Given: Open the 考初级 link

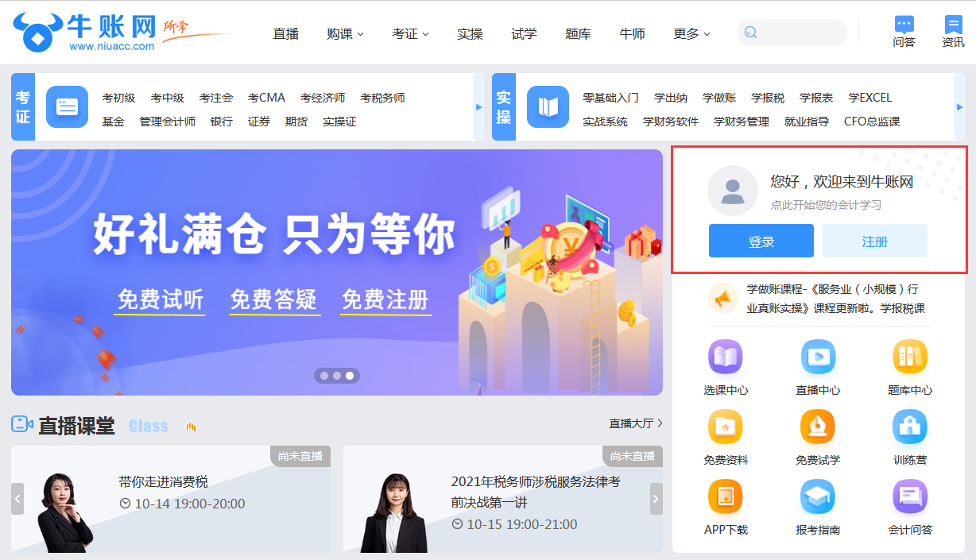Looking at the screenshot, I should (x=118, y=98).
